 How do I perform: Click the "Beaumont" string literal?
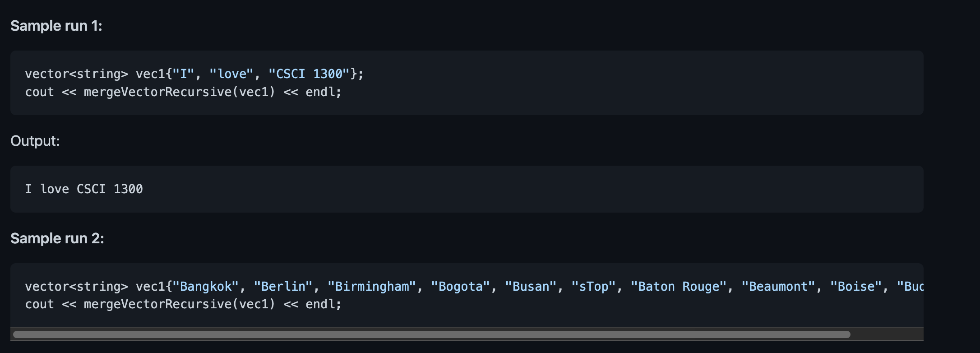(x=778, y=287)
